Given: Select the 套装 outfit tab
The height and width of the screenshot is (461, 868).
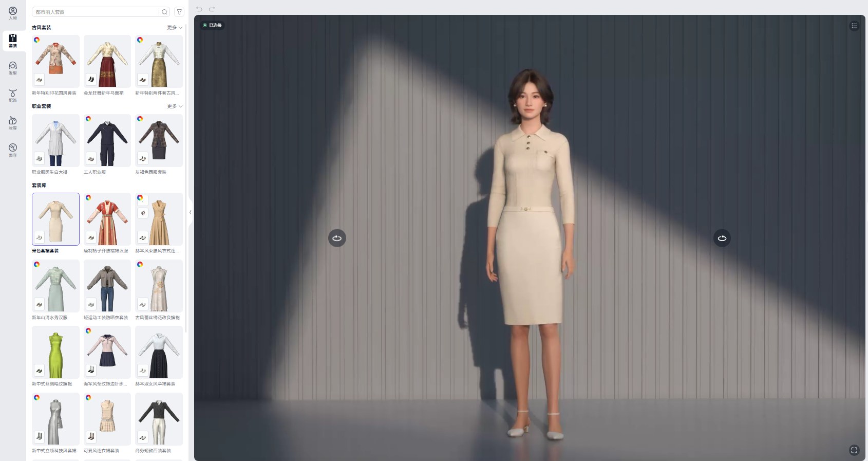Looking at the screenshot, I should (13, 41).
